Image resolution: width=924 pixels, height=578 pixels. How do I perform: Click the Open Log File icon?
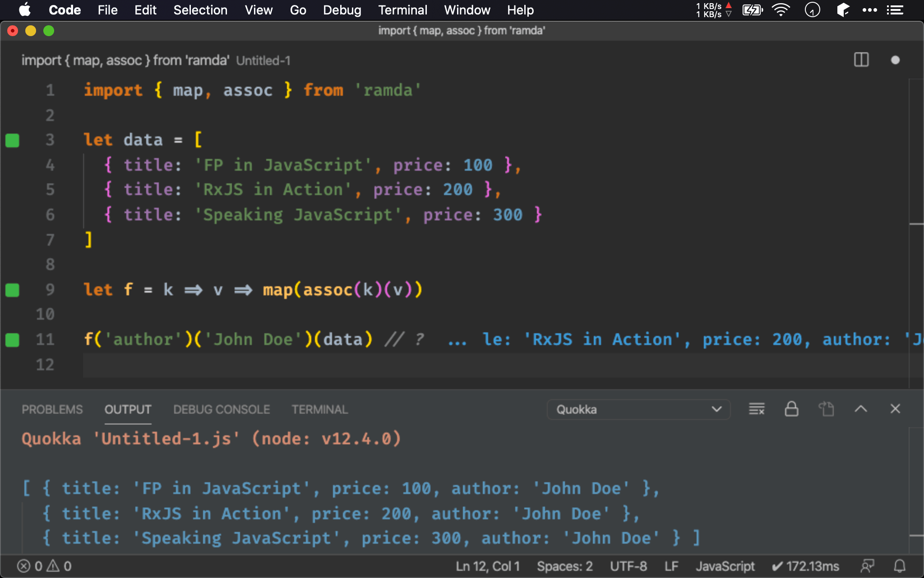click(x=826, y=409)
